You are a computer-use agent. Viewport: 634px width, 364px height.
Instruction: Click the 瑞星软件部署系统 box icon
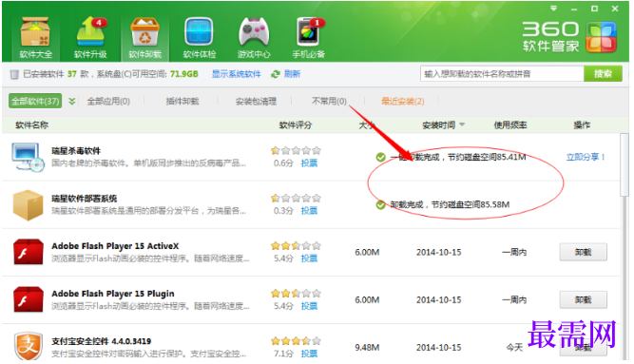[28, 205]
